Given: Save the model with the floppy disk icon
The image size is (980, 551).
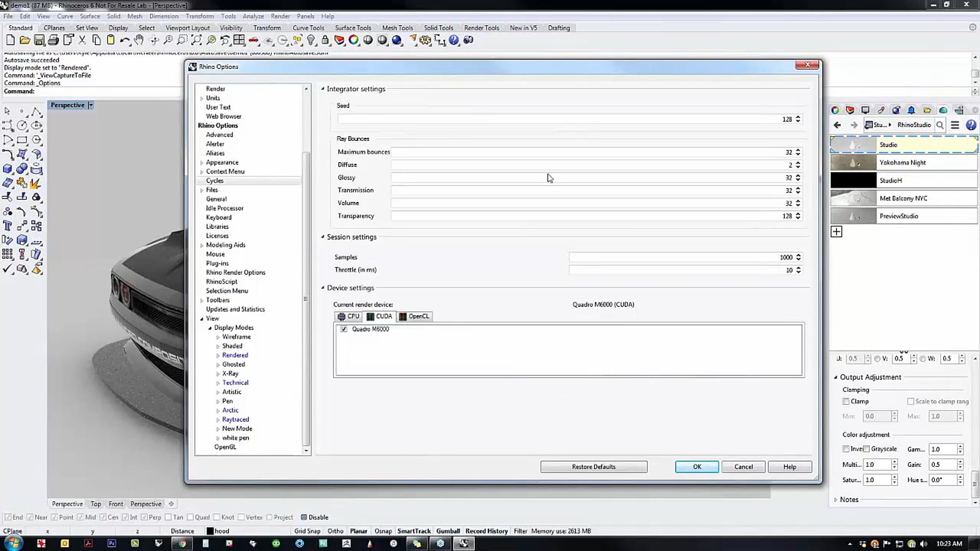Looking at the screenshot, I should [x=39, y=40].
